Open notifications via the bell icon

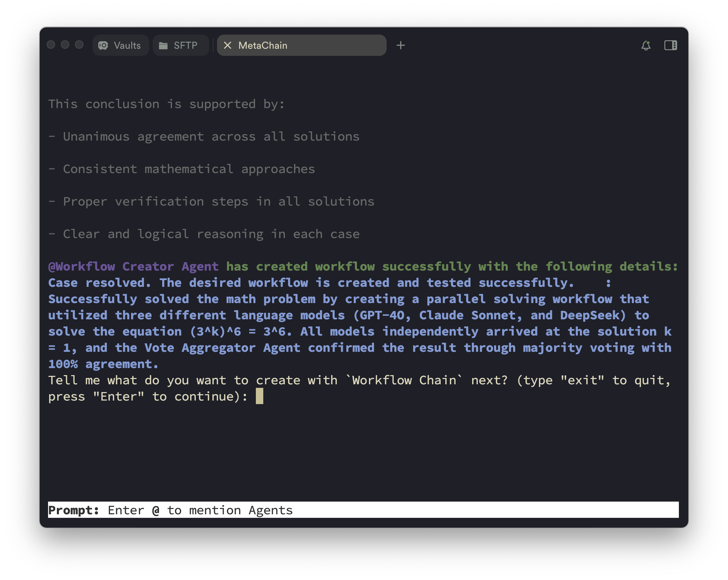coord(646,45)
